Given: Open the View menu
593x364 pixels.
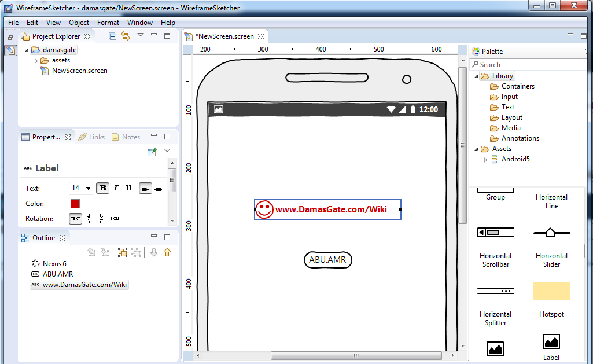Looking at the screenshot, I should pyautogui.click(x=53, y=23).
